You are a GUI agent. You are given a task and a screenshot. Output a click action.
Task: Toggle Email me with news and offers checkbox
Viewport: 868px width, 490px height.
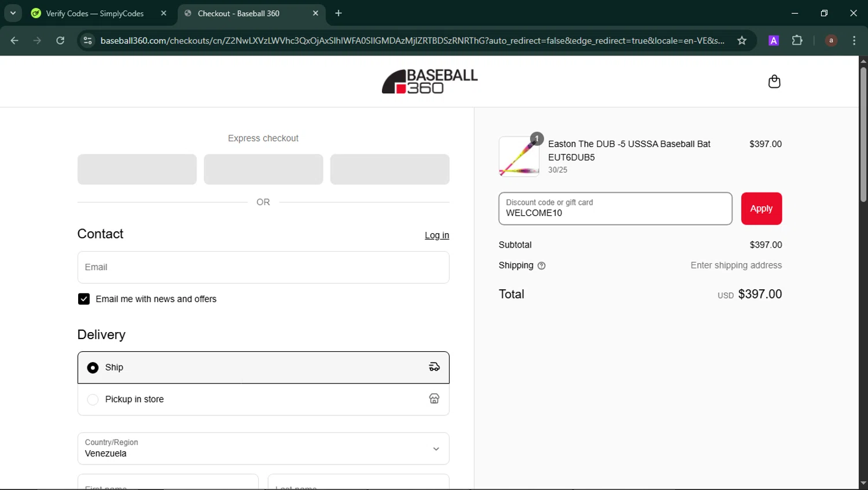pyautogui.click(x=84, y=299)
